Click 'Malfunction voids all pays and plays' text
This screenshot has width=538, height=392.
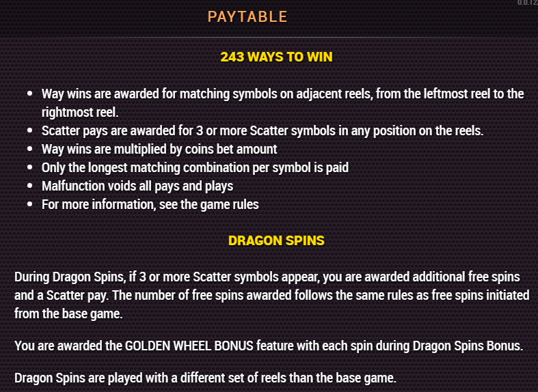coord(137,186)
